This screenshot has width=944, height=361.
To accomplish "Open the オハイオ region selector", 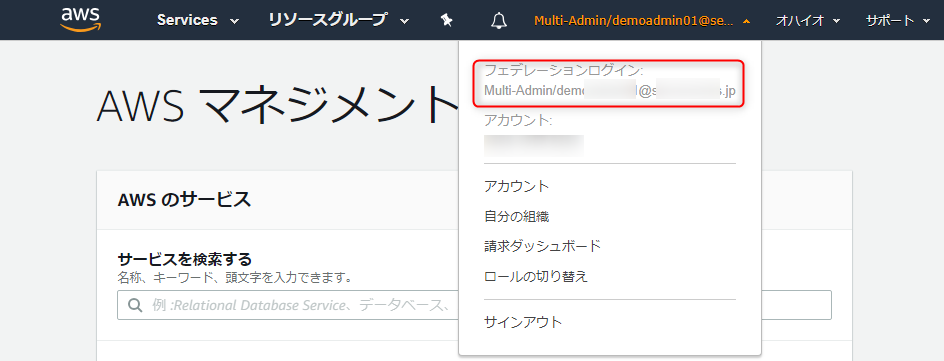I will click(x=808, y=20).
